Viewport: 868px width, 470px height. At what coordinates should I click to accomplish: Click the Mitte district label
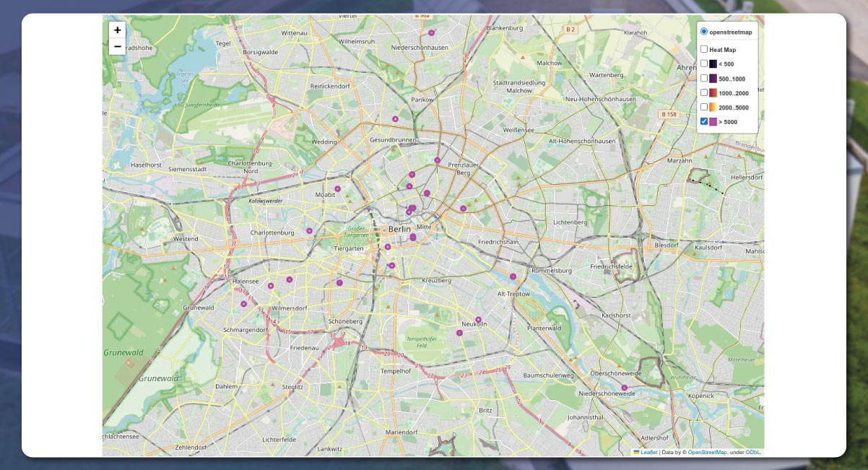tap(424, 227)
